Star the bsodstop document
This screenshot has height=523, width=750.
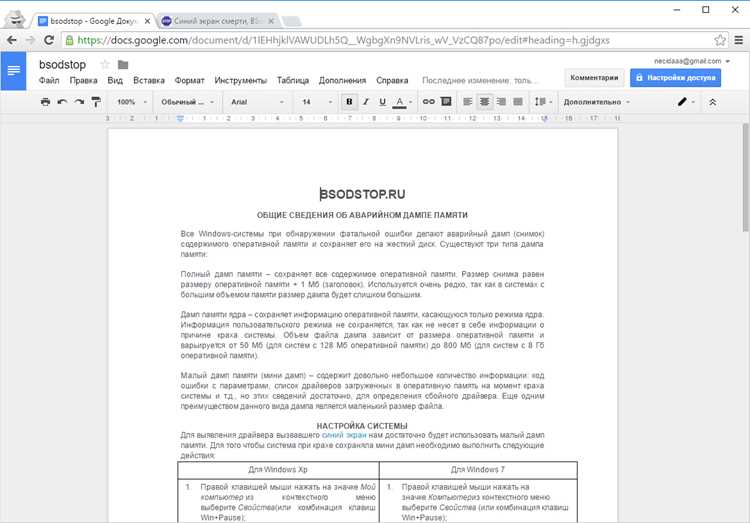(x=105, y=64)
